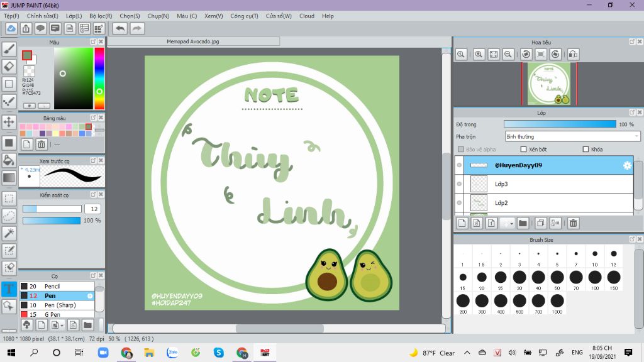Activate the Move tool
Viewport: 644px width, 362px height.
click(9, 122)
